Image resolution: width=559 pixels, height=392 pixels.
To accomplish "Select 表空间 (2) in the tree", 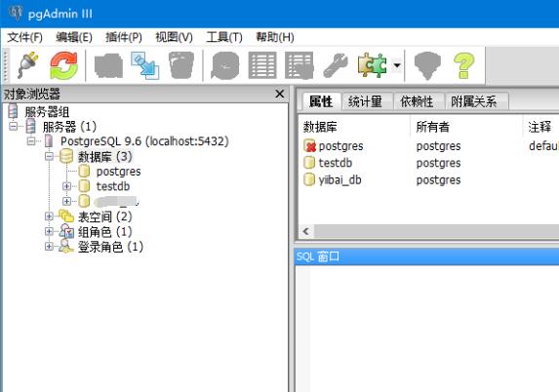I will coord(104,216).
